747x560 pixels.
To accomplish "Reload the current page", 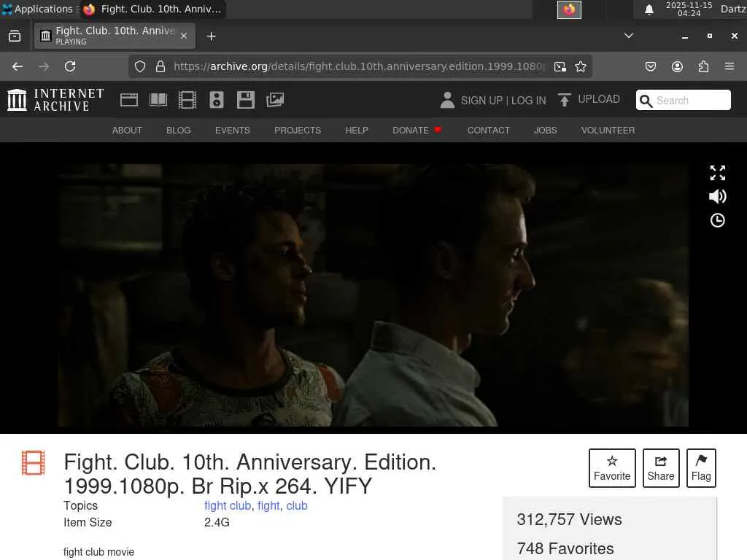I will pos(70,66).
